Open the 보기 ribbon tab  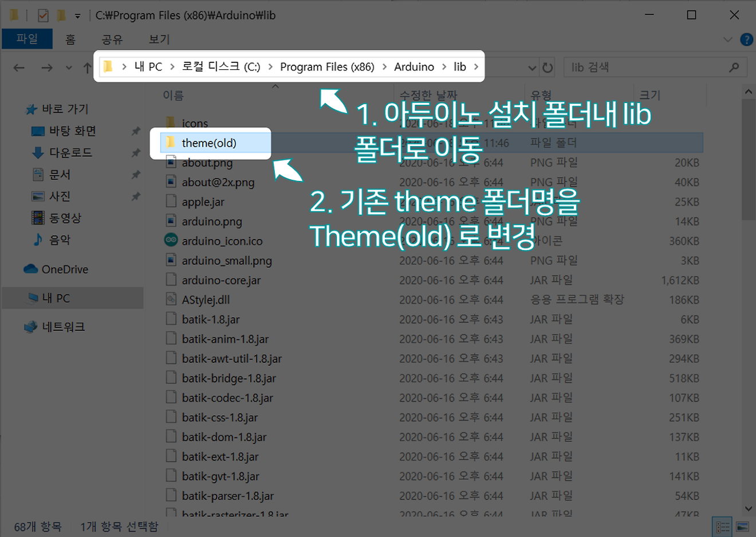[x=159, y=39]
